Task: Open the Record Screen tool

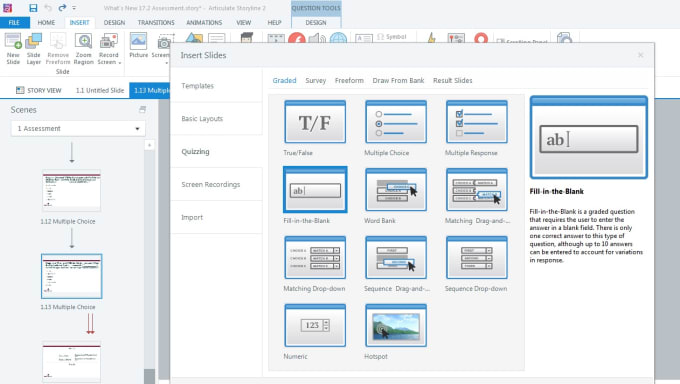Action: point(108,49)
